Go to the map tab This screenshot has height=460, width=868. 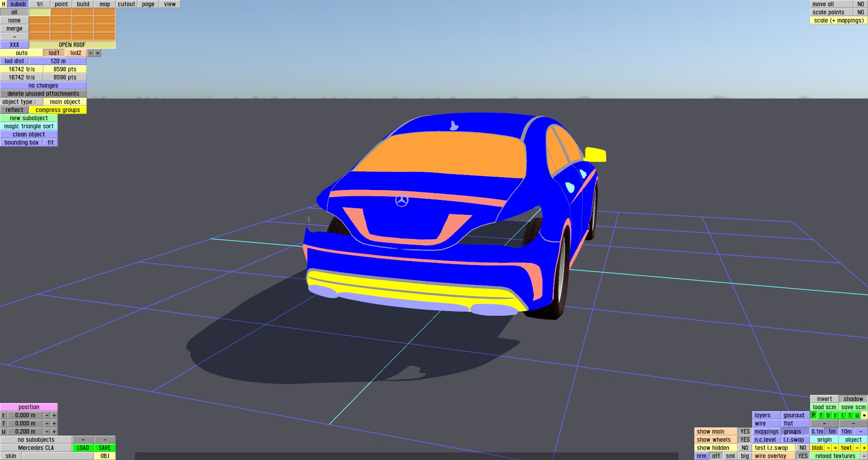coord(105,4)
